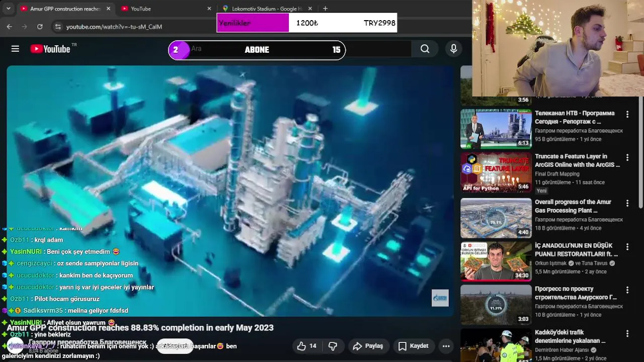Close the Amur GPP construction tab
This screenshot has width=644, height=362.
(108, 9)
